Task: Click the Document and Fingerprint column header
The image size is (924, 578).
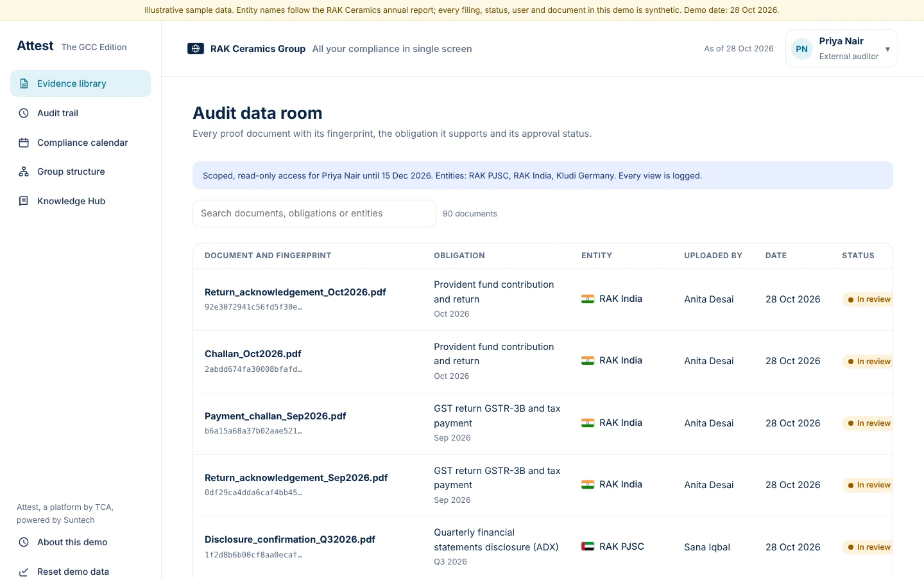Action: click(268, 256)
